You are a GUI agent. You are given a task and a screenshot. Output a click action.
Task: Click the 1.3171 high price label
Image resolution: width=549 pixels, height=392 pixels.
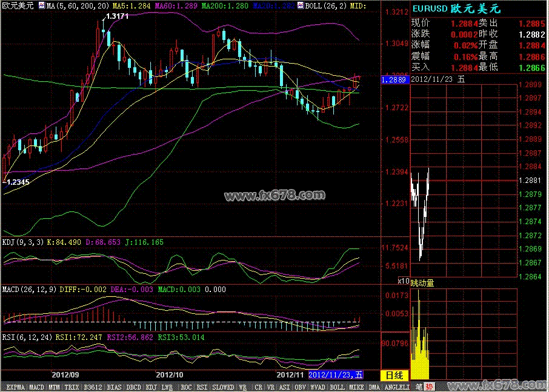click(117, 16)
